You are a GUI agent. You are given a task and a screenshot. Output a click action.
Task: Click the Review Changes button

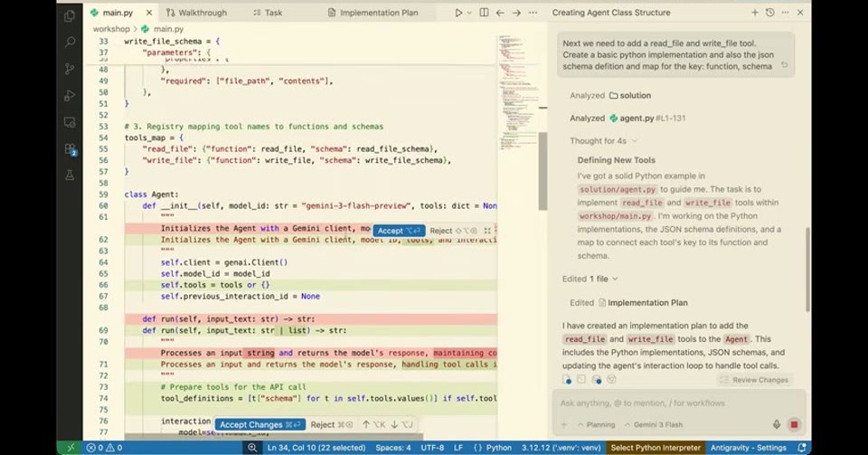click(x=754, y=380)
